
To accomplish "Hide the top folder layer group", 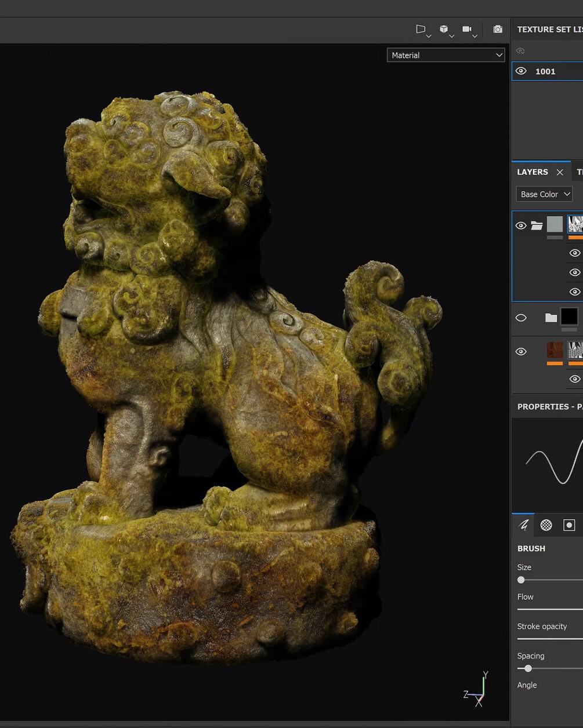I will [x=521, y=225].
